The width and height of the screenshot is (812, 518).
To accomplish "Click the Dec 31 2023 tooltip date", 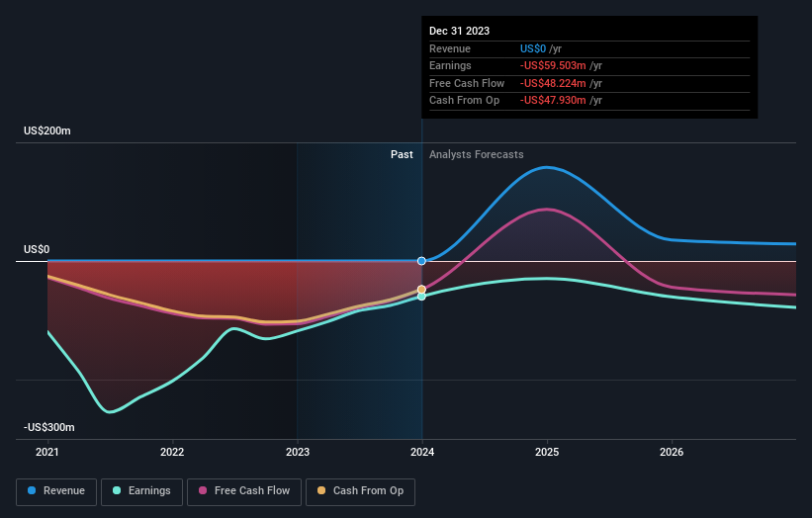I will pyautogui.click(x=459, y=31).
